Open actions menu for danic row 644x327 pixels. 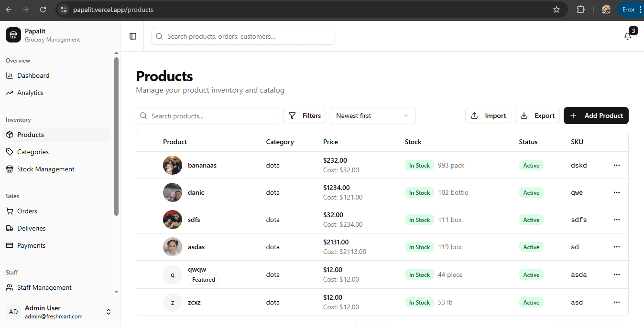(x=617, y=192)
